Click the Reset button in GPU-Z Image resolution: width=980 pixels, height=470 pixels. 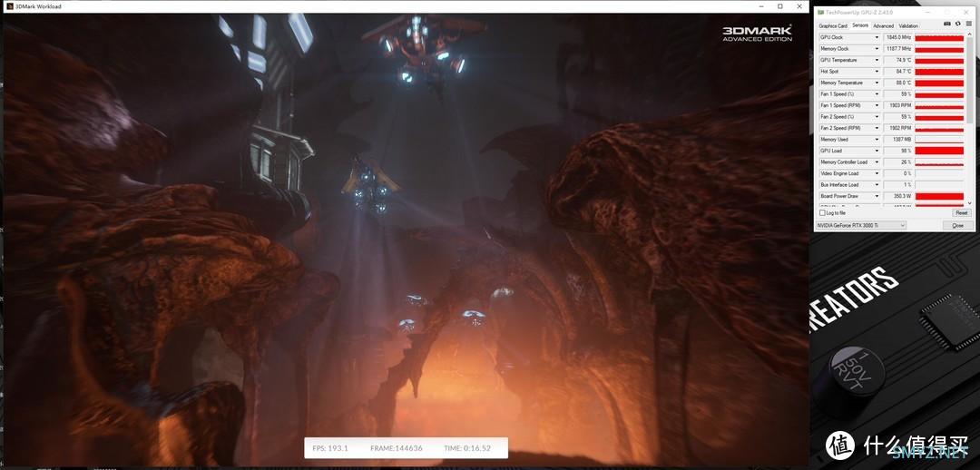click(x=962, y=212)
